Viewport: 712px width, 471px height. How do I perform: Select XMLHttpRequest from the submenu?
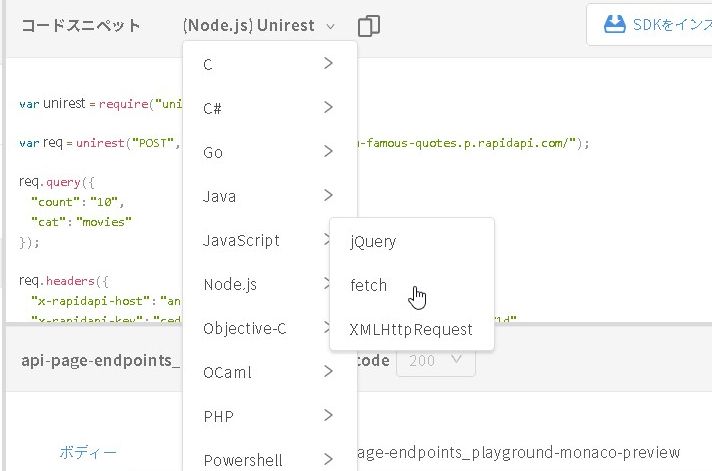coord(411,329)
